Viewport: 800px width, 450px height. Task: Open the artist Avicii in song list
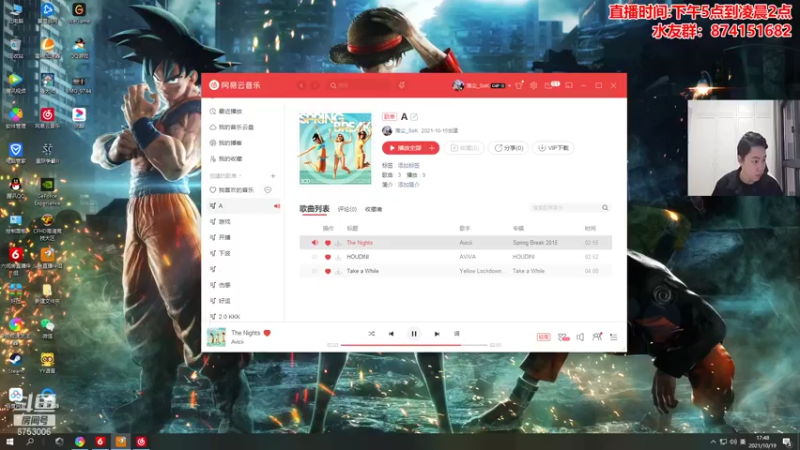(466, 243)
